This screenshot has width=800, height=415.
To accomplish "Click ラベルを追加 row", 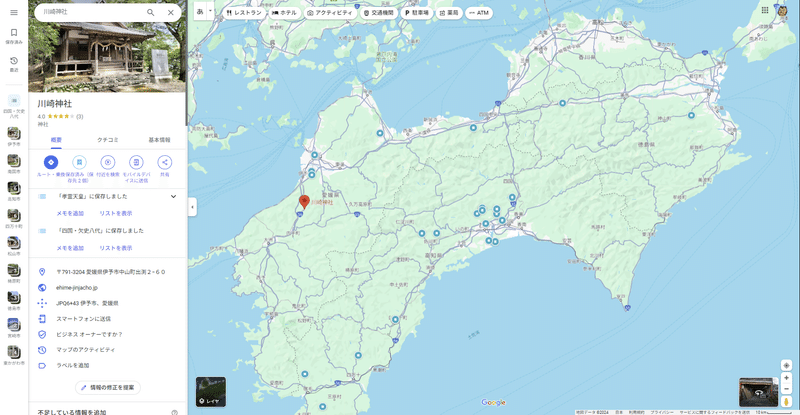I will pos(107,365).
